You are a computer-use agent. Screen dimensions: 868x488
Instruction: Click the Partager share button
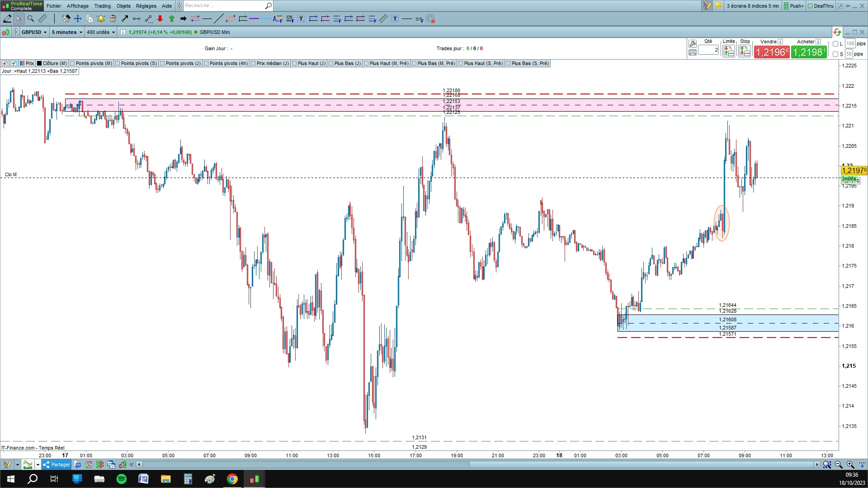tap(57, 465)
